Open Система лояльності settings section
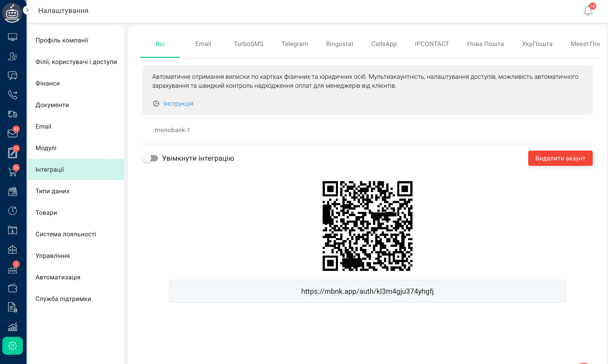Viewport: 608px width, 364px height. click(x=76, y=234)
